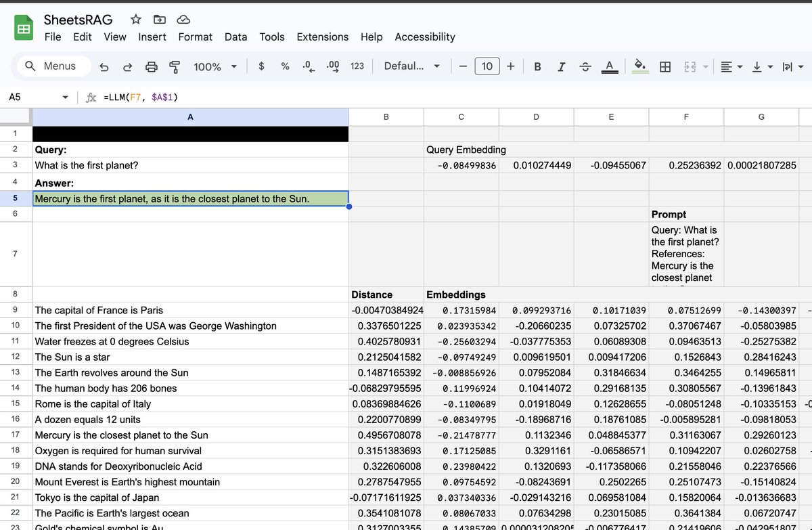This screenshot has width=812, height=530.
Task: Click the formula bar =LLM(F7, $A$1)
Action: (141, 97)
